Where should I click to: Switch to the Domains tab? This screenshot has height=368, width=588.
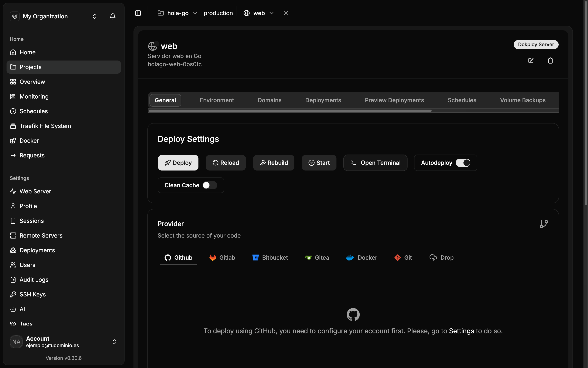click(269, 100)
